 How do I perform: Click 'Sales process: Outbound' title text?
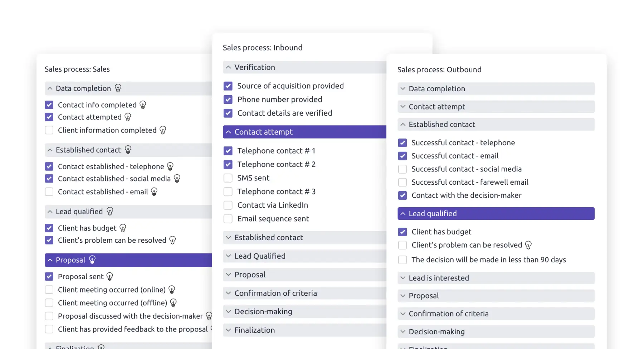439,69
